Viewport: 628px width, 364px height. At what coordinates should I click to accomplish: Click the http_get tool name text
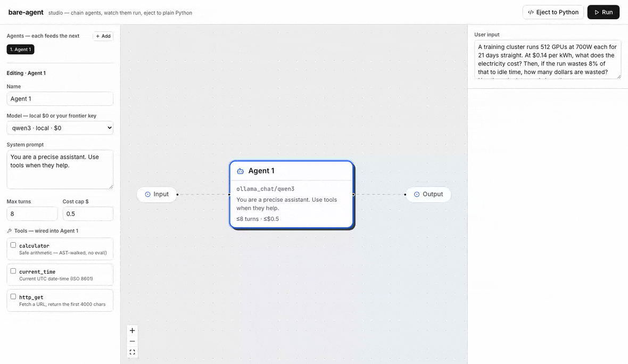(31, 297)
